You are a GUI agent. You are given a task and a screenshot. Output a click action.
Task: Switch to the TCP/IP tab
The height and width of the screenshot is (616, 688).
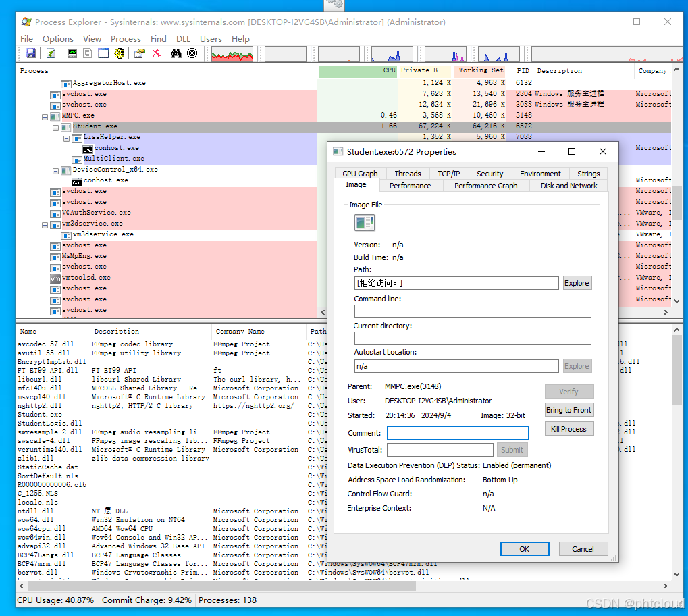click(449, 174)
